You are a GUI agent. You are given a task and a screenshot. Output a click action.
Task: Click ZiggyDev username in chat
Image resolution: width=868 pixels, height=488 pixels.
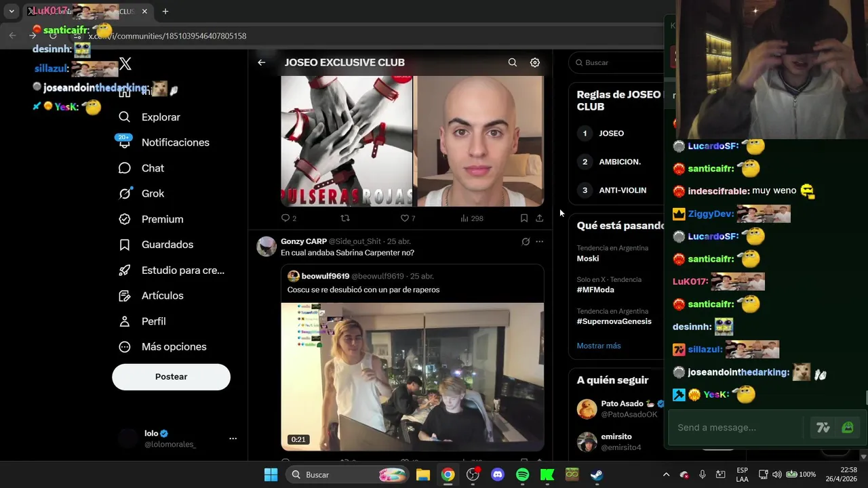coord(711,213)
